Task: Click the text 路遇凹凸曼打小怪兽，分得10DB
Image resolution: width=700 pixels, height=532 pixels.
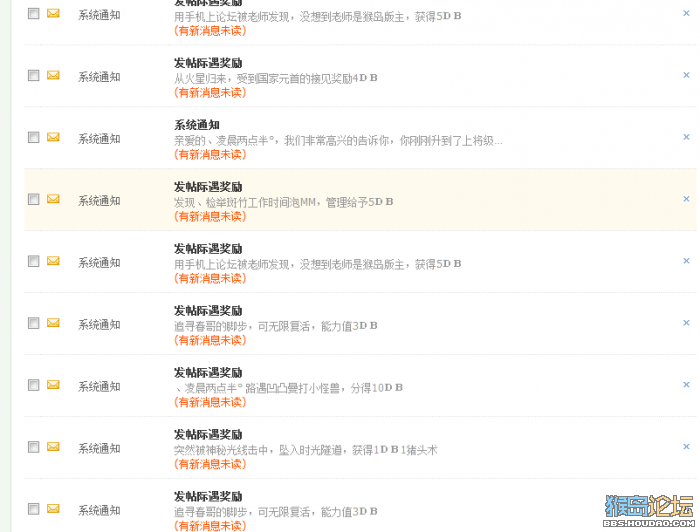Action: click(x=288, y=388)
